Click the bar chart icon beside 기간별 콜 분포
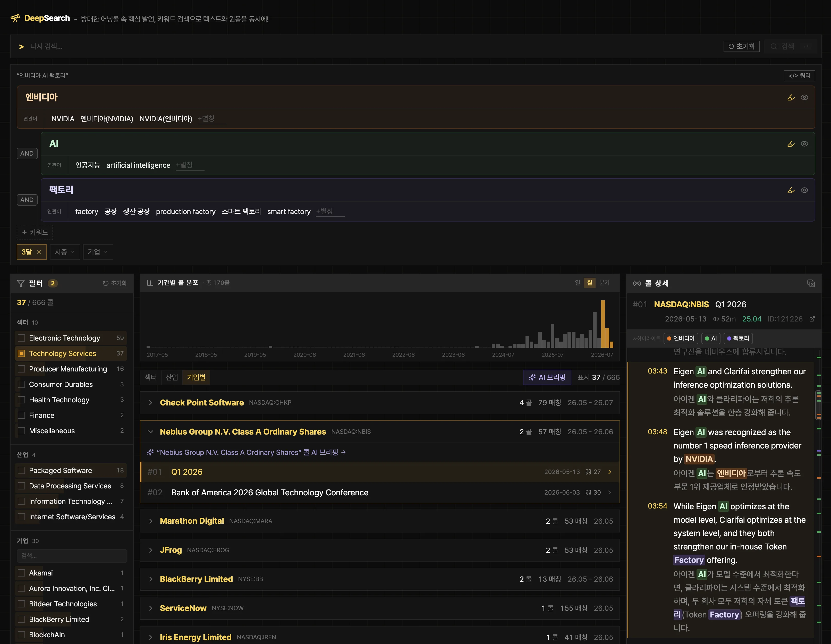 point(150,283)
